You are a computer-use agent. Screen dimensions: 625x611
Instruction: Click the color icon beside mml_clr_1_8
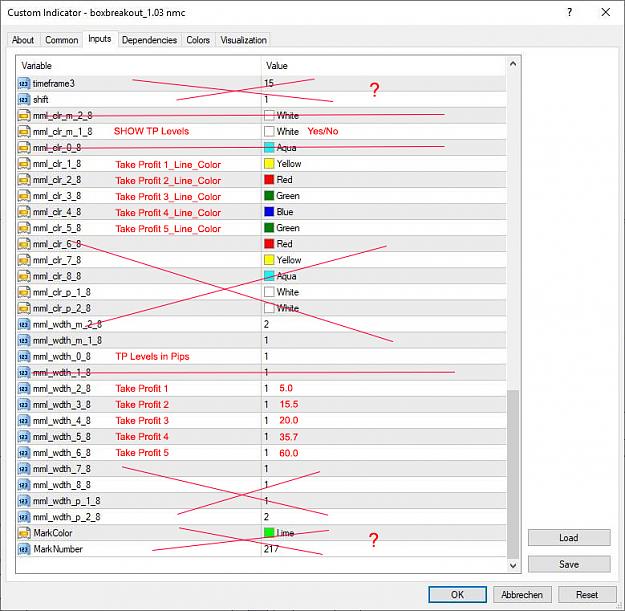(24, 164)
